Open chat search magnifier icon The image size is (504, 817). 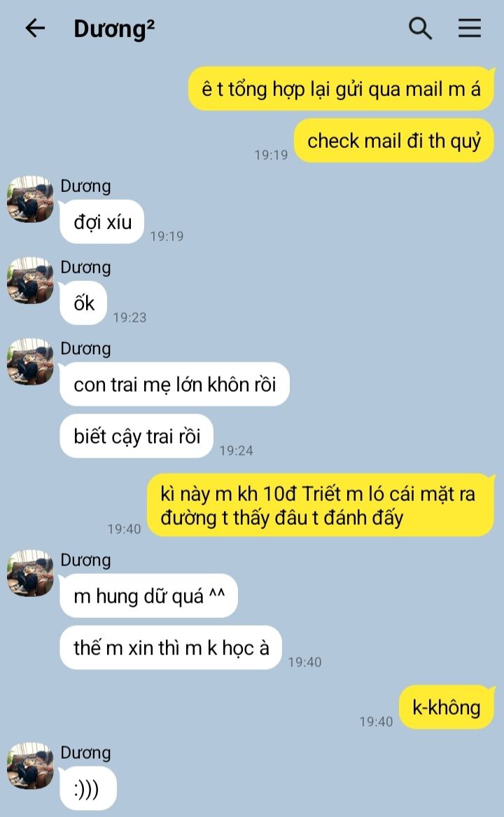[x=420, y=28]
